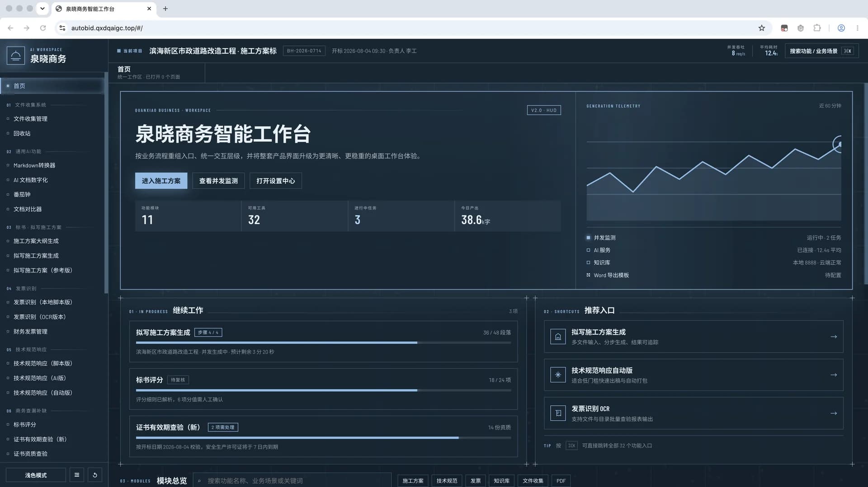868x487 pixels.
Task: Click the building icon on 拟写施工方案生成 shortcut
Action: 558,337
